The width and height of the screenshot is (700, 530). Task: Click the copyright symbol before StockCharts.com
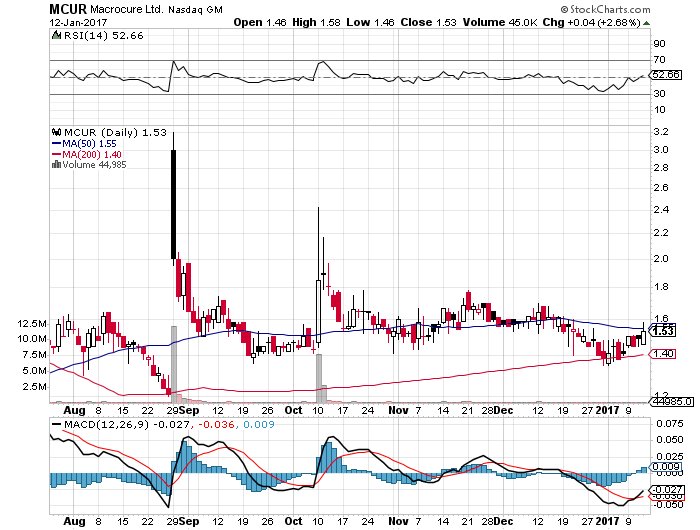[564, 9]
